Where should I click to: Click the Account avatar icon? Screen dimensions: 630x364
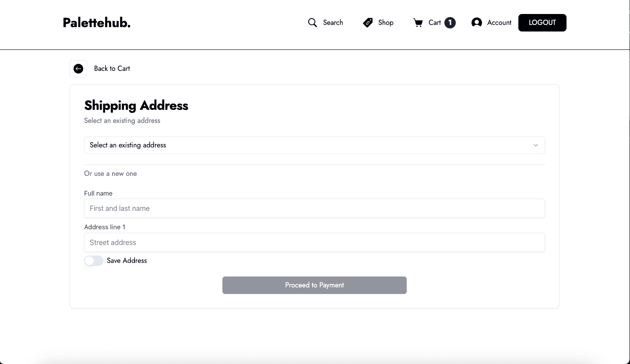tap(477, 23)
